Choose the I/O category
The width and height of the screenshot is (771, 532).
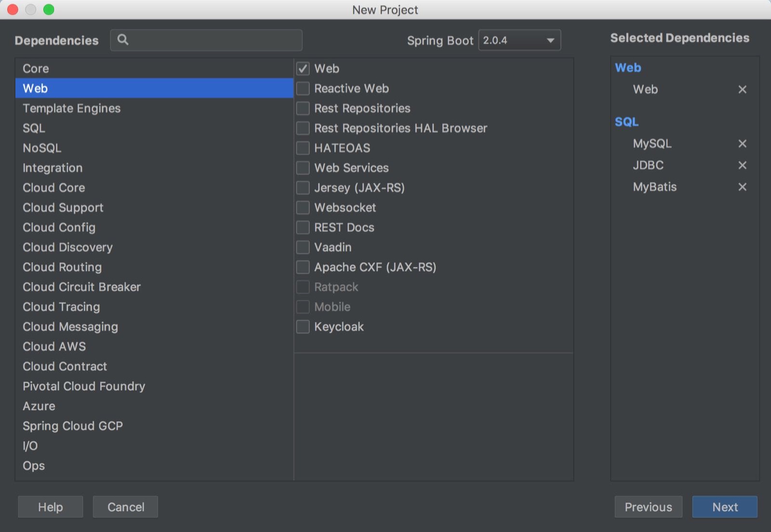click(154, 446)
